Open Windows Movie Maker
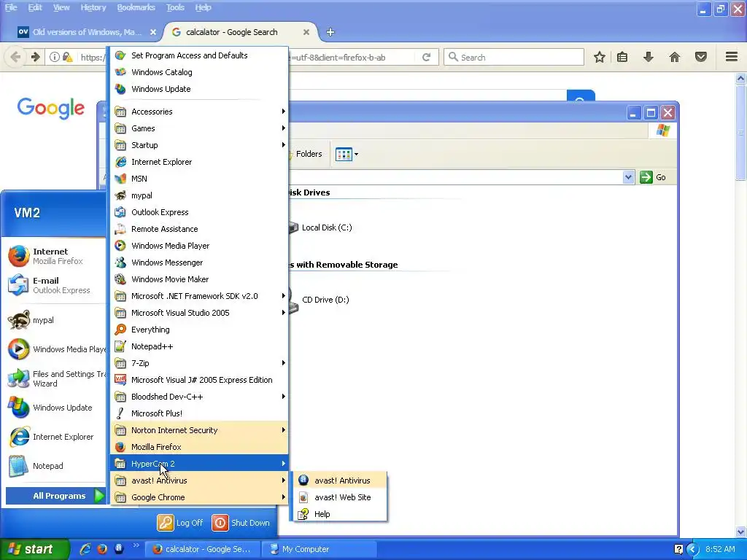Screen dimensions: 747x560 click(x=199, y=279)
